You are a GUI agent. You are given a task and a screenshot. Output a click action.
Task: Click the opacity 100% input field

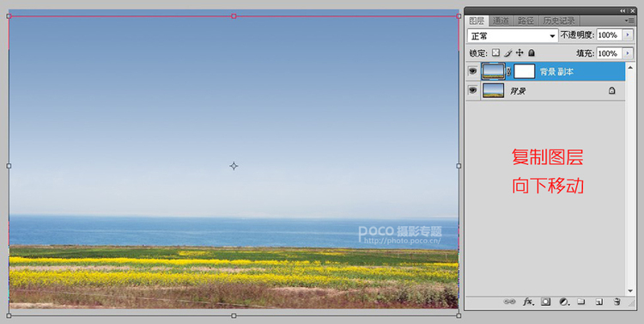(x=609, y=35)
